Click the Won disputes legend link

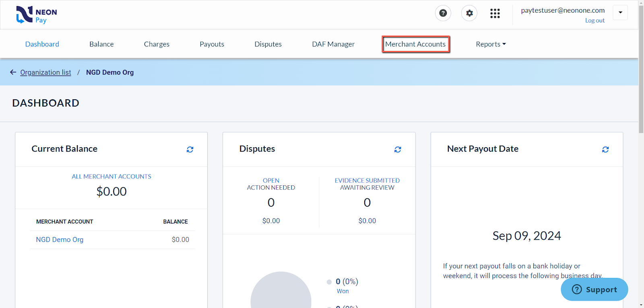click(x=343, y=291)
